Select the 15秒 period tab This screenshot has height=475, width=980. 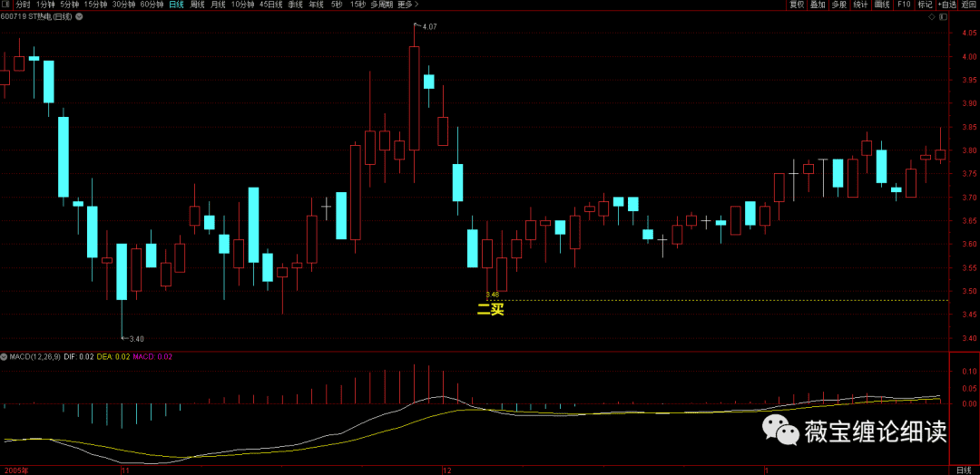(358, 5)
